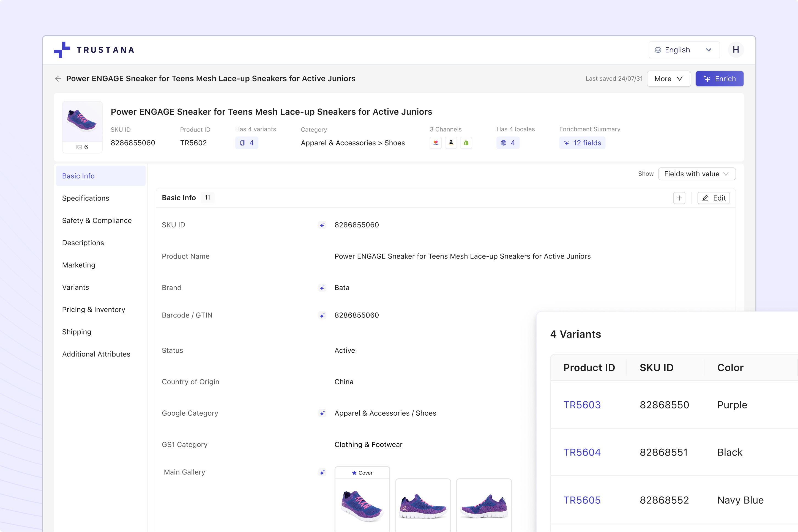Viewport: 798px width, 532px height.
Task: Select the Amazon channel icon
Action: click(451, 143)
